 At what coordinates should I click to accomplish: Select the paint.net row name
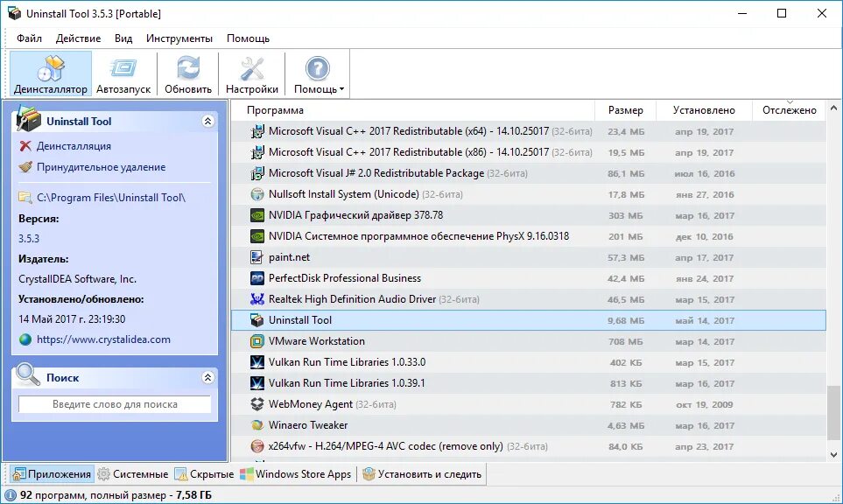point(289,257)
